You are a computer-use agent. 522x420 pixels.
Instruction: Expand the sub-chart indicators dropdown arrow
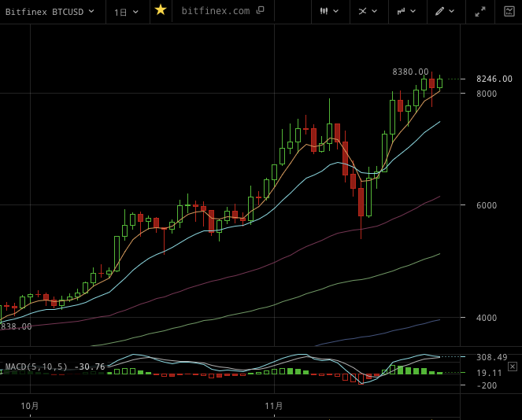click(x=413, y=11)
